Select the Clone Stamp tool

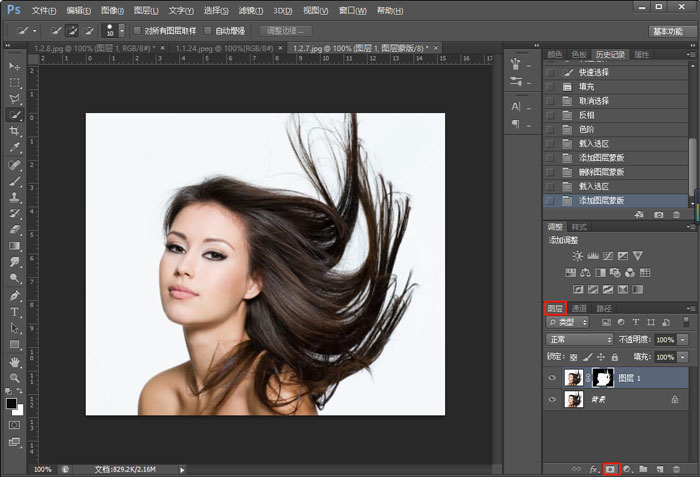pos(14,197)
